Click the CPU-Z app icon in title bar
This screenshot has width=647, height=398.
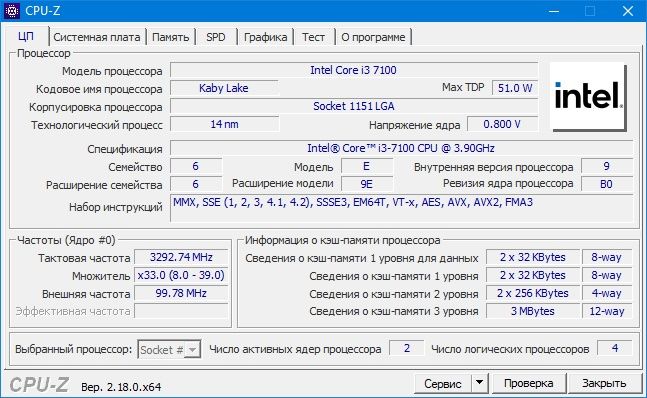coord(12,11)
